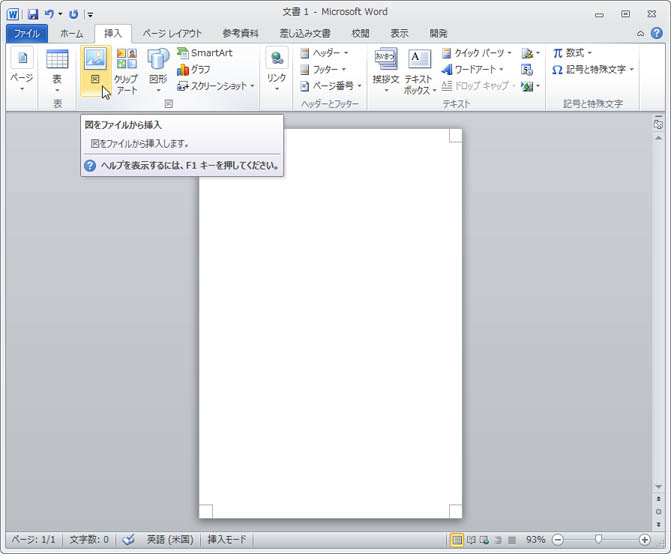Expand the 記号と特殊文字 symbols dropdown
The height and width of the screenshot is (554, 671).
(x=592, y=70)
